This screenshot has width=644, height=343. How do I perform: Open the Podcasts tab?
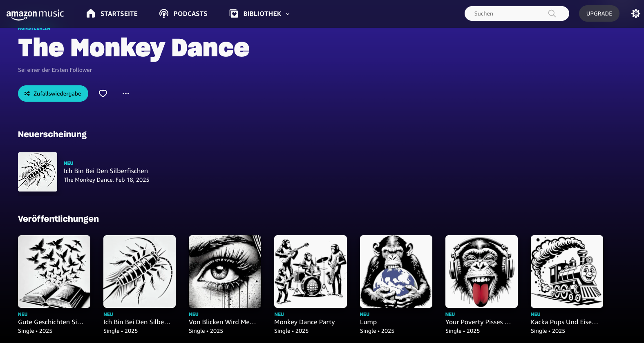(x=190, y=14)
